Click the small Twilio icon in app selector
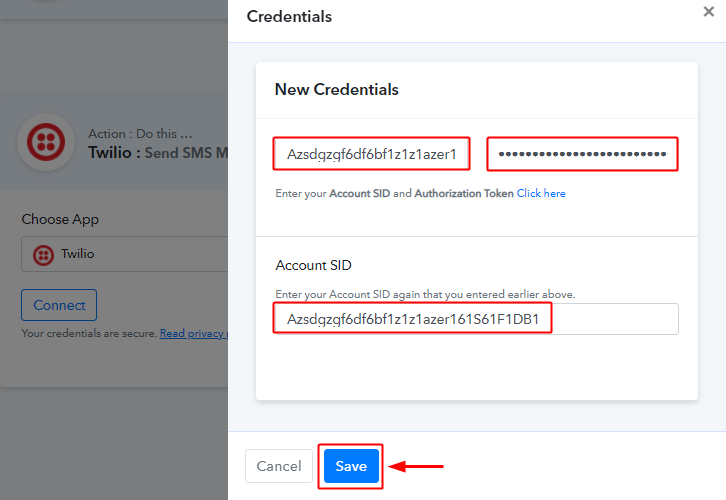The image size is (726, 500). point(44,255)
